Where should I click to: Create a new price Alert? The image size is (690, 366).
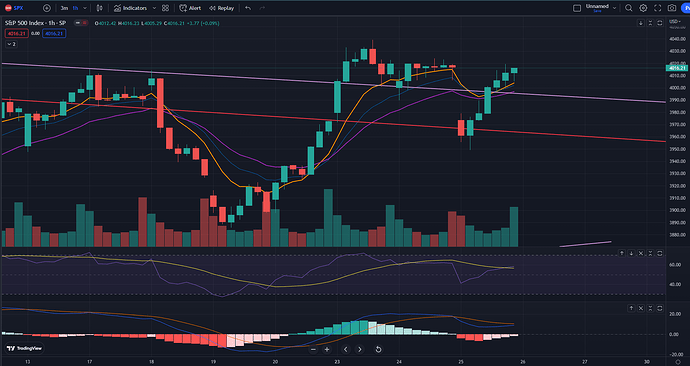tap(190, 8)
